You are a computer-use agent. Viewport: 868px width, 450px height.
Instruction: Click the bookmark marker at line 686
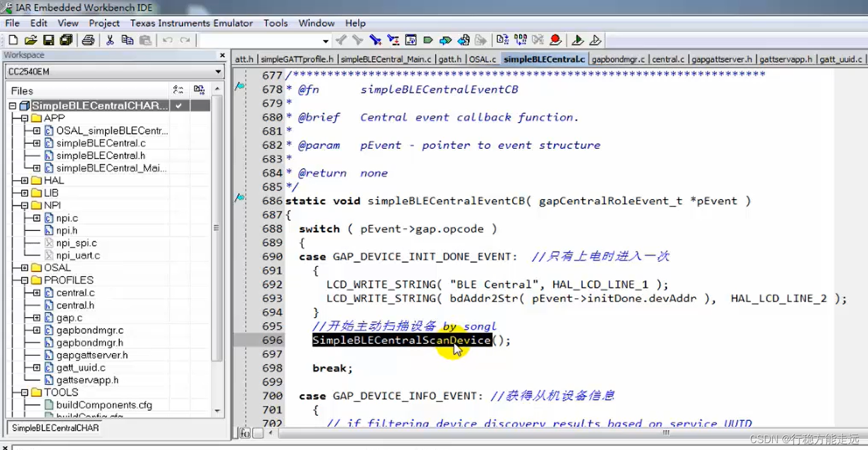[x=240, y=198]
